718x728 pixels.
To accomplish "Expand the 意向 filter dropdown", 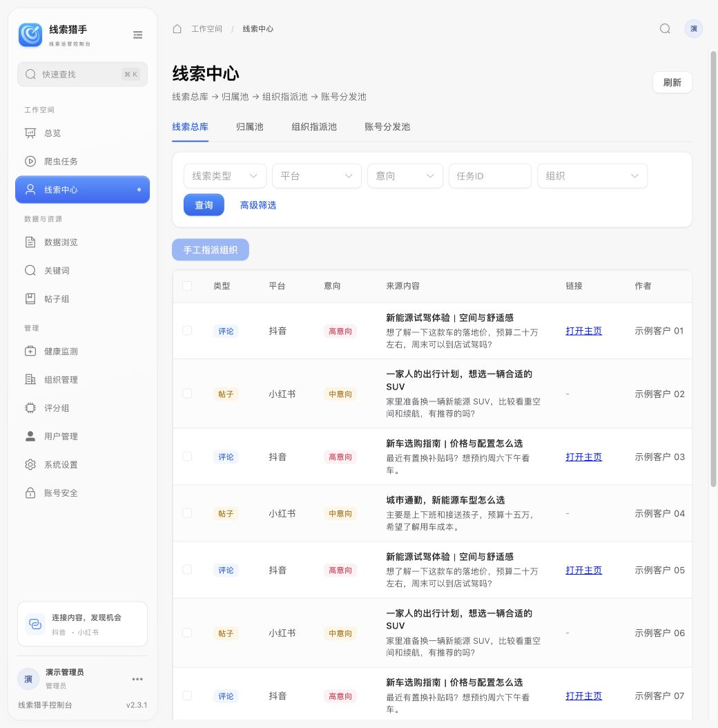I will (x=405, y=176).
